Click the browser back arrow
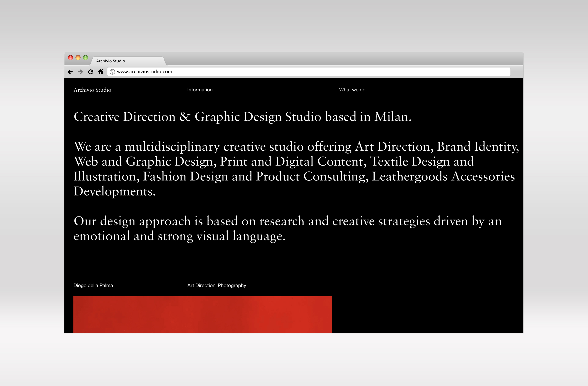This screenshot has width=588, height=386. tap(70, 72)
